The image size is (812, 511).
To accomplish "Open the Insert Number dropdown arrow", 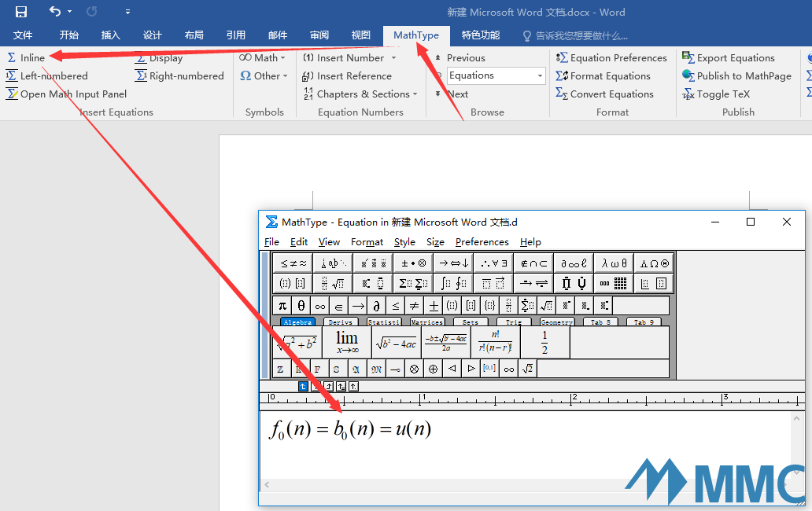I will [394, 58].
